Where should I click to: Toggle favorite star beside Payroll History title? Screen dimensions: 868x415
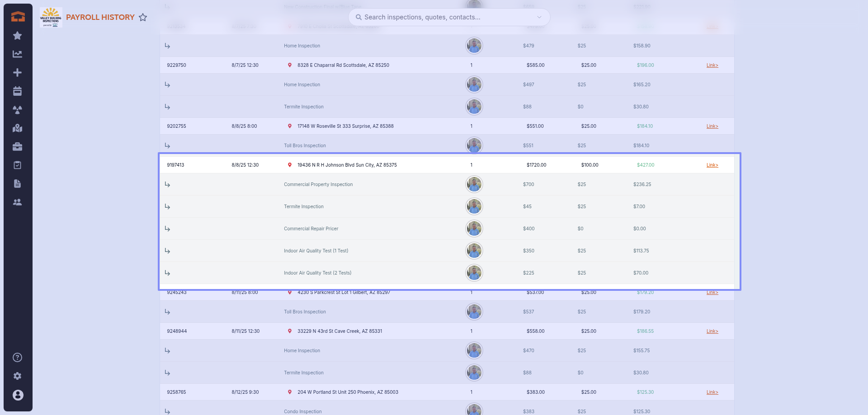click(143, 17)
